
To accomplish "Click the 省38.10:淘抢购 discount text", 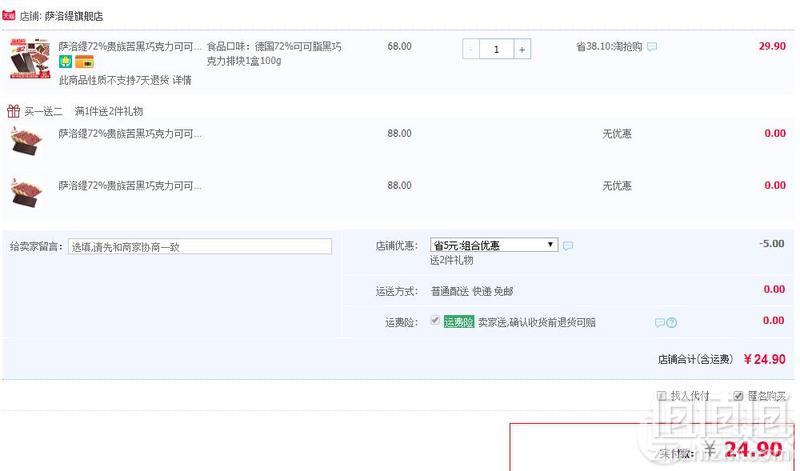I will tap(609, 47).
